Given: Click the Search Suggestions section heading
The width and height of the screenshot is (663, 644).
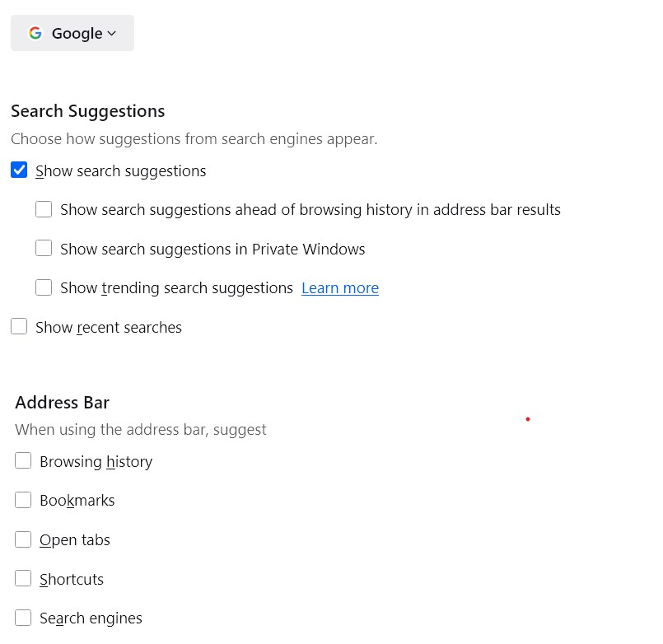Looking at the screenshot, I should tap(88, 111).
